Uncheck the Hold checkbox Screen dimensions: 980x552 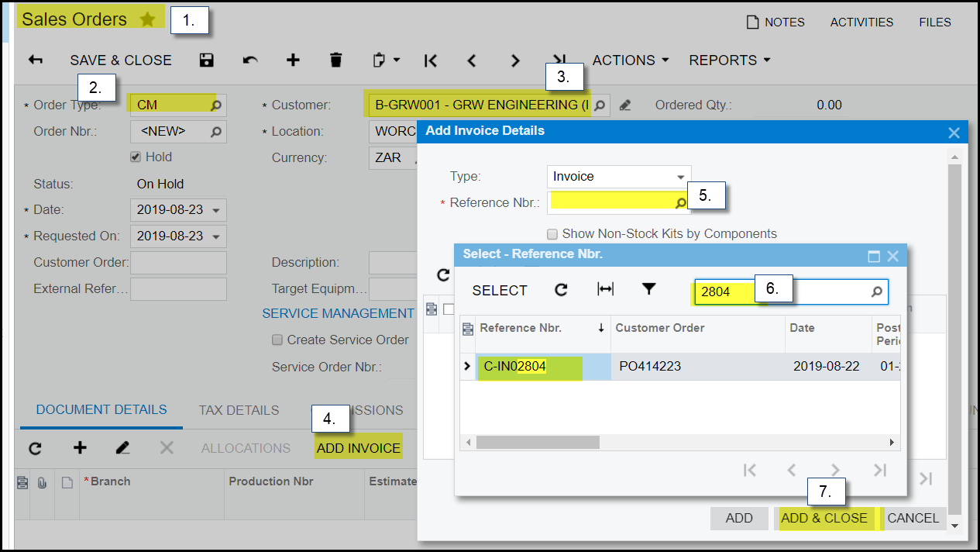tap(136, 157)
